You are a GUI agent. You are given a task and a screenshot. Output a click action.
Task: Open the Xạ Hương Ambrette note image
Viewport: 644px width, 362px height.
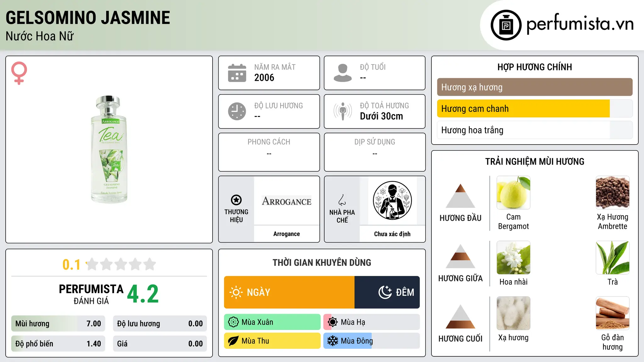tap(613, 193)
